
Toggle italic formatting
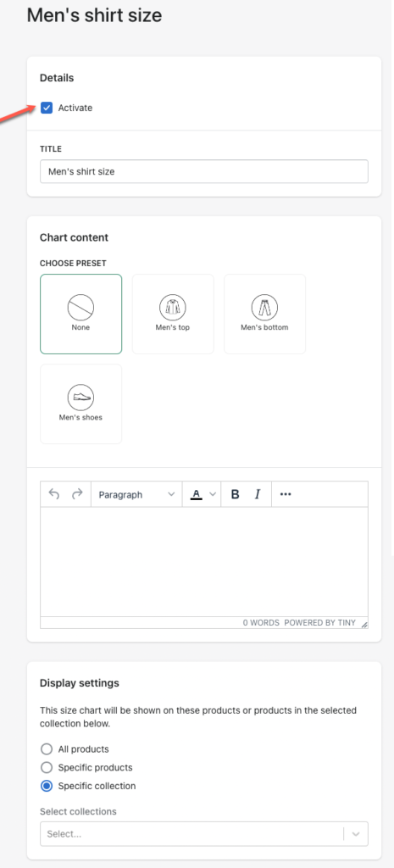pyautogui.click(x=258, y=494)
